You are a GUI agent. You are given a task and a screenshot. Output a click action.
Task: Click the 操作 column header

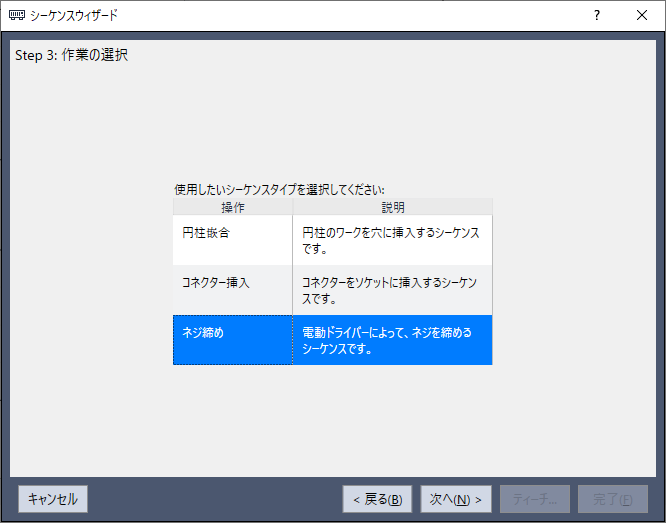click(233, 207)
